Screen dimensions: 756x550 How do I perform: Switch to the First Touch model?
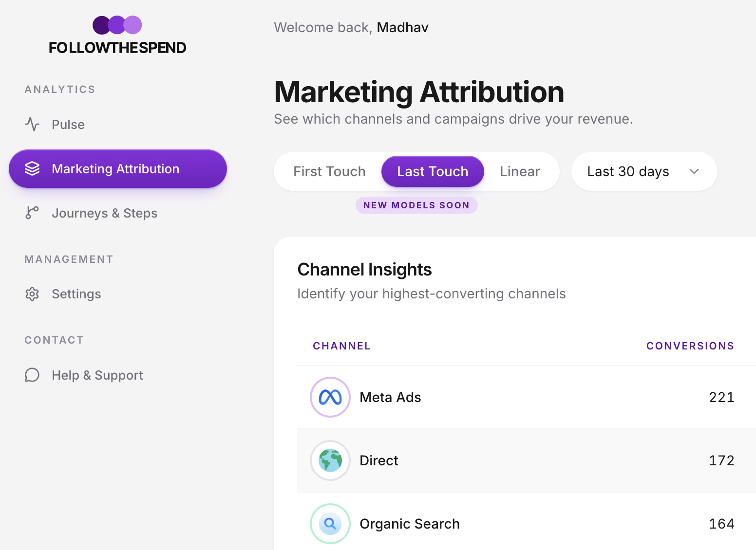click(330, 171)
